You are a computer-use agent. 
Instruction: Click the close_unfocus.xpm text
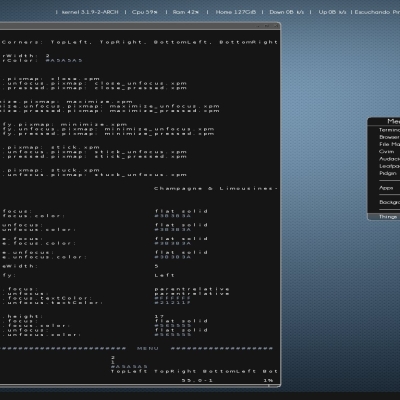click(140, 83)
